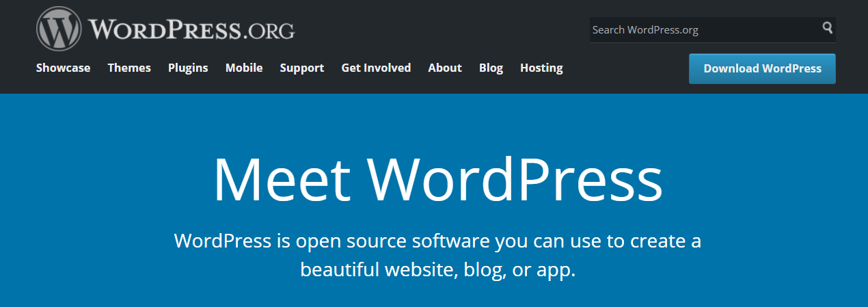Open the Showcase menu item
This screenshot has height=307, width=868.
(x=63, y=68)
